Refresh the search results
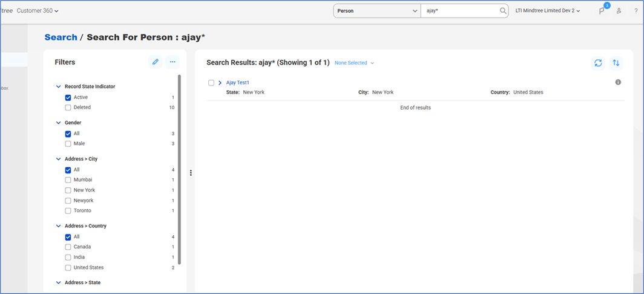The height and width of the screenshot is (294, 644). [598, 63]
